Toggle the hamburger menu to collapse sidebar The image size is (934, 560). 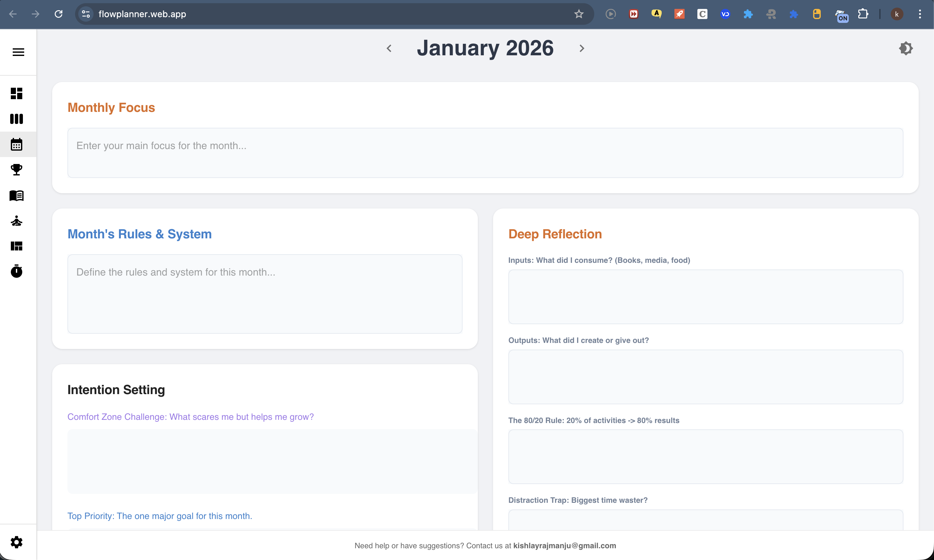pos(18,52)
